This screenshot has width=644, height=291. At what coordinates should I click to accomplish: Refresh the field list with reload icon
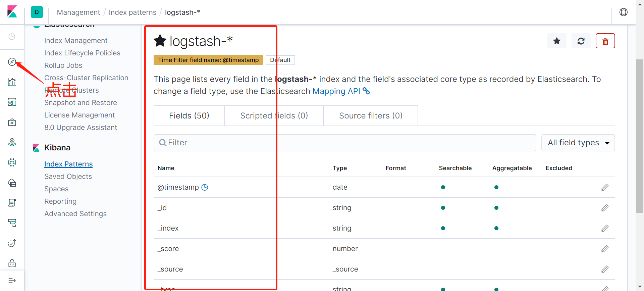(581, 41)
